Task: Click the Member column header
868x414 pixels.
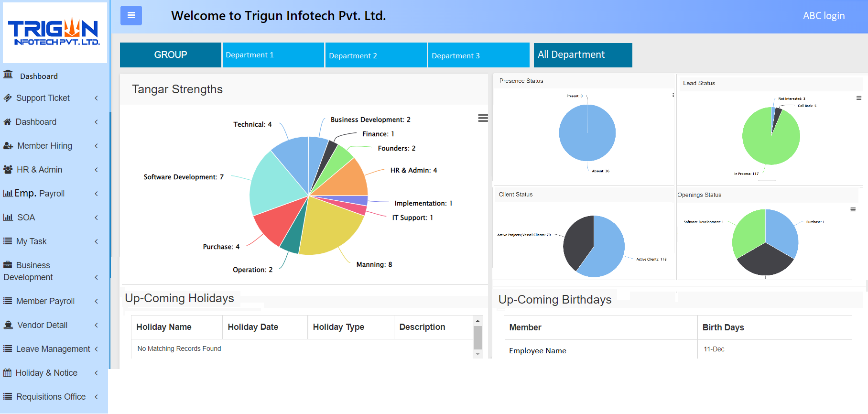Action: [x=601, y=327]
